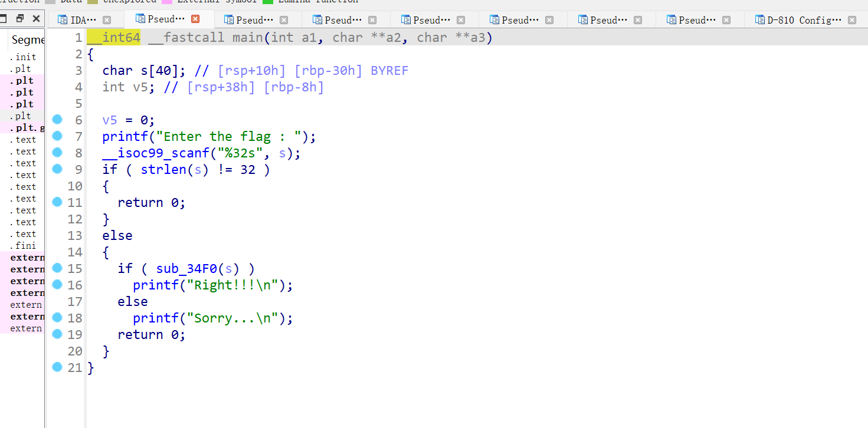Click strlen on line 9
The height and width of the screenshot is (428, 868).
click(x=163, y=170)
